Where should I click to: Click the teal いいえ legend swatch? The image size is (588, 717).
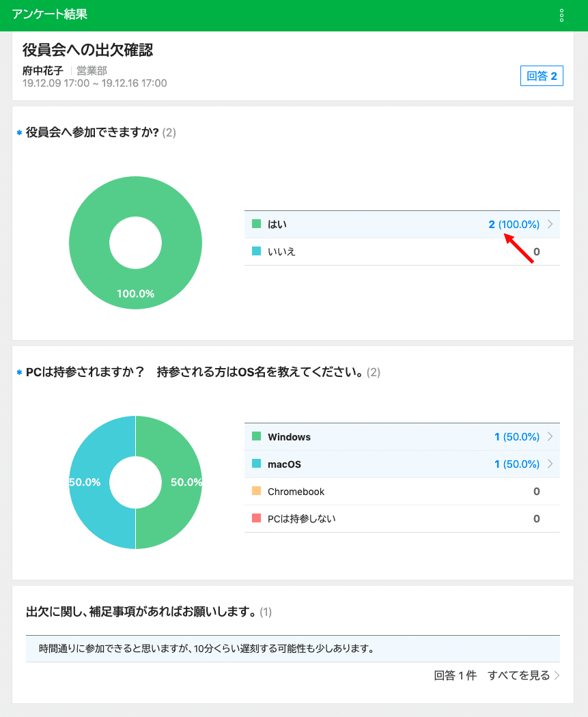point(257,251)
